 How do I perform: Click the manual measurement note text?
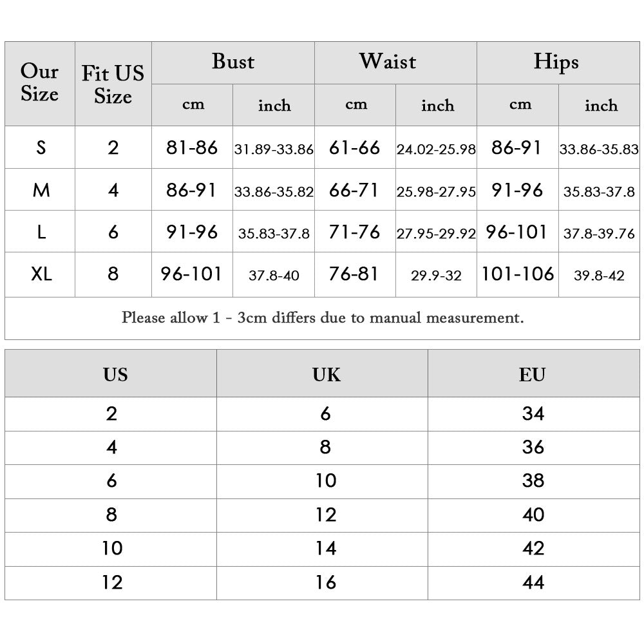tap(322, 317)
